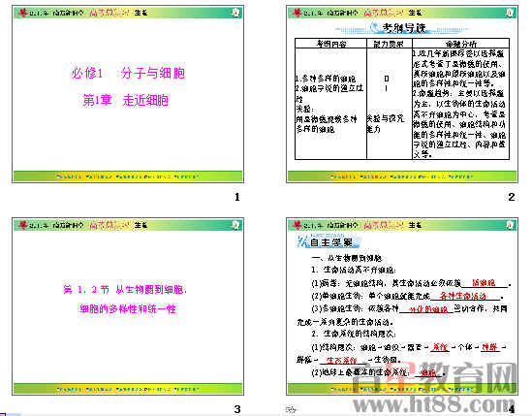Click the home icon on slide 1 header
The image size is (532, 416).
pyautogui.click(x=235, y=13)
